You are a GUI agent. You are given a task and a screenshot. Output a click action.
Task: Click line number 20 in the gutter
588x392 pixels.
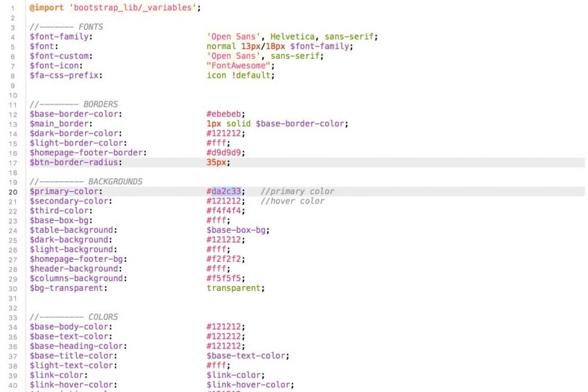(x=12, y=193)
